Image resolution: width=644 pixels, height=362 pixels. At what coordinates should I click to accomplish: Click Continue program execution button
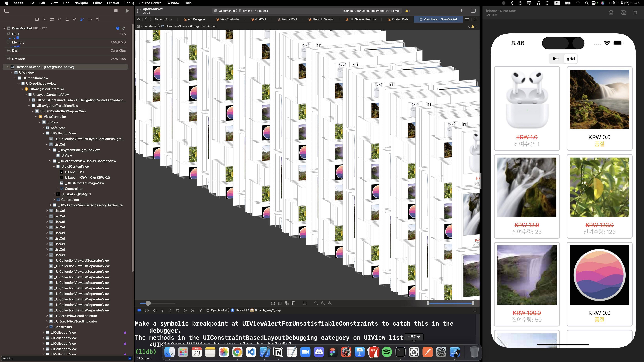(x=147, y=310)
